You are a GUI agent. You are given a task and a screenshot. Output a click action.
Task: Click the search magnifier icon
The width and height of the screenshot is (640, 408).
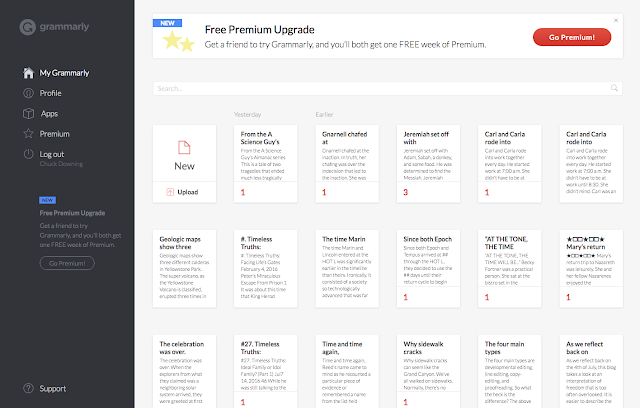point(615,89)
